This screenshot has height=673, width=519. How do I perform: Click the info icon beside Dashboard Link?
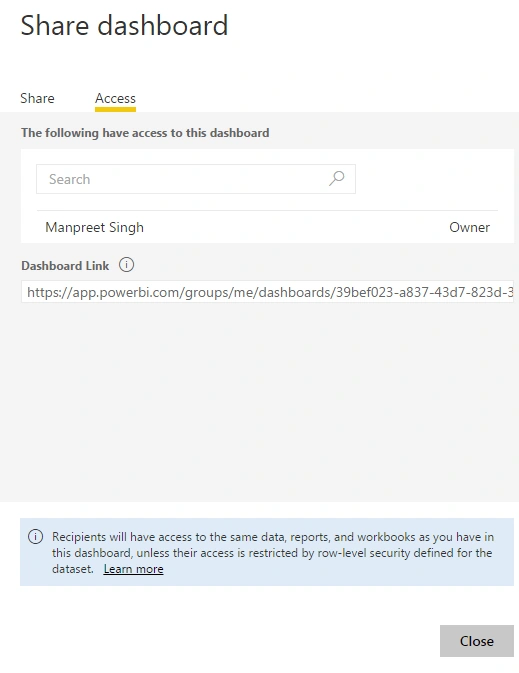(126, 265)
